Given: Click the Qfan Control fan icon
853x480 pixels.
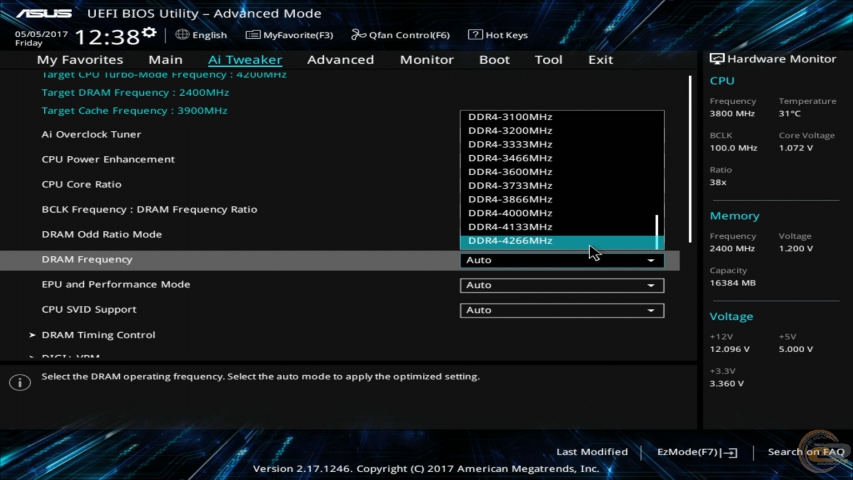Looking at the screenshot, I should click(358, 35).
